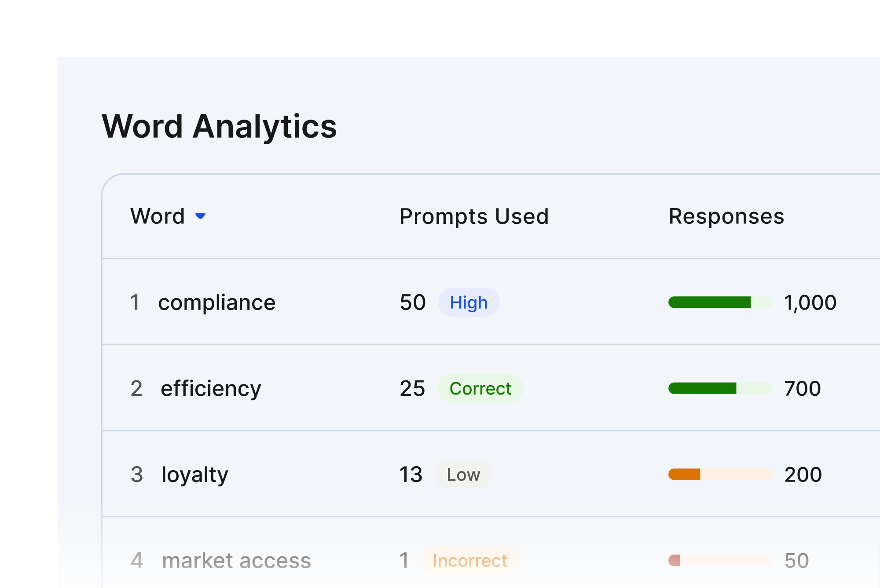Click the 1,000 responses value
880x588 pixels.
[810, 303]
